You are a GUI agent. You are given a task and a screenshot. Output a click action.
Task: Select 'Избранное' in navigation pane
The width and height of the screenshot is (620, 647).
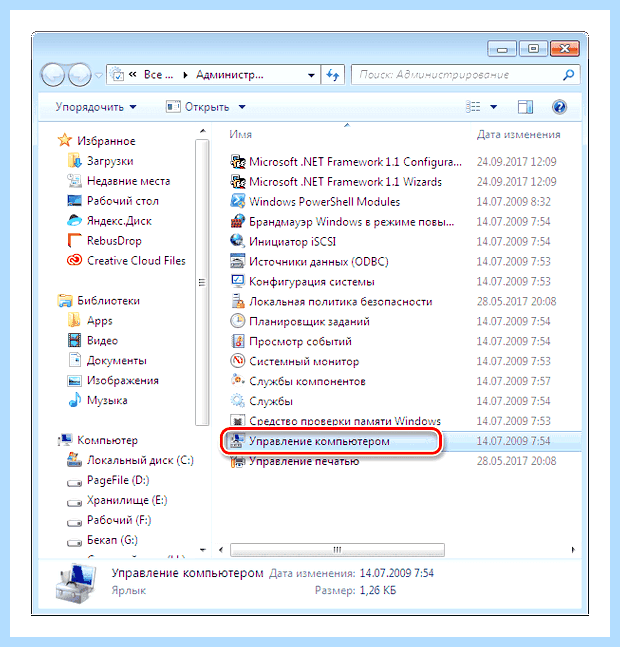[x=96, y=141]
